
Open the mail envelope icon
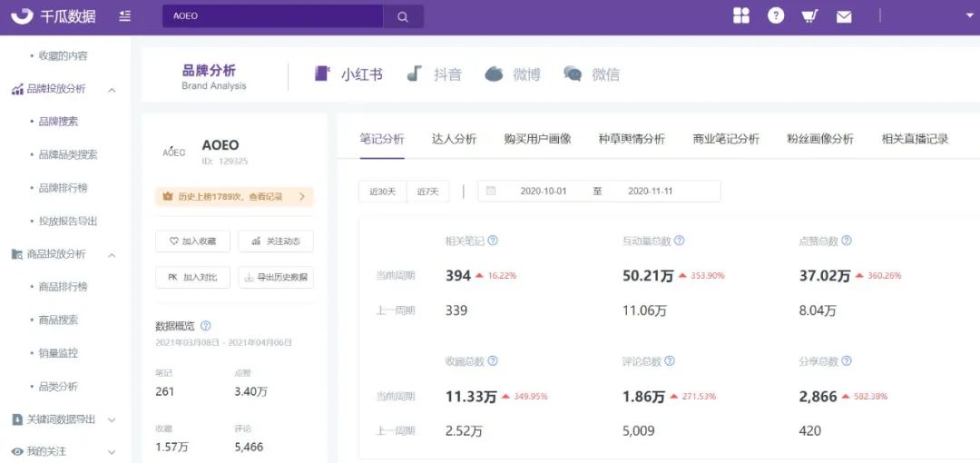pos(845,17)
